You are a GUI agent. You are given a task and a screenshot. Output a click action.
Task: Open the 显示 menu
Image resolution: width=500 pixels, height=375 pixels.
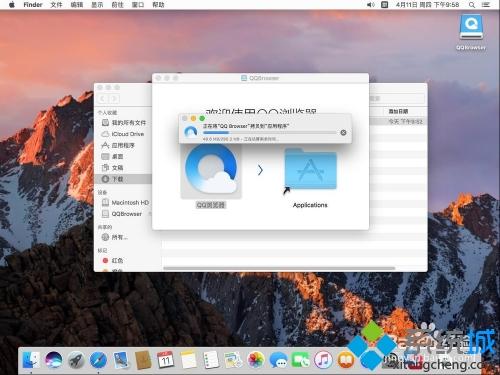click(x=97, y=5)
